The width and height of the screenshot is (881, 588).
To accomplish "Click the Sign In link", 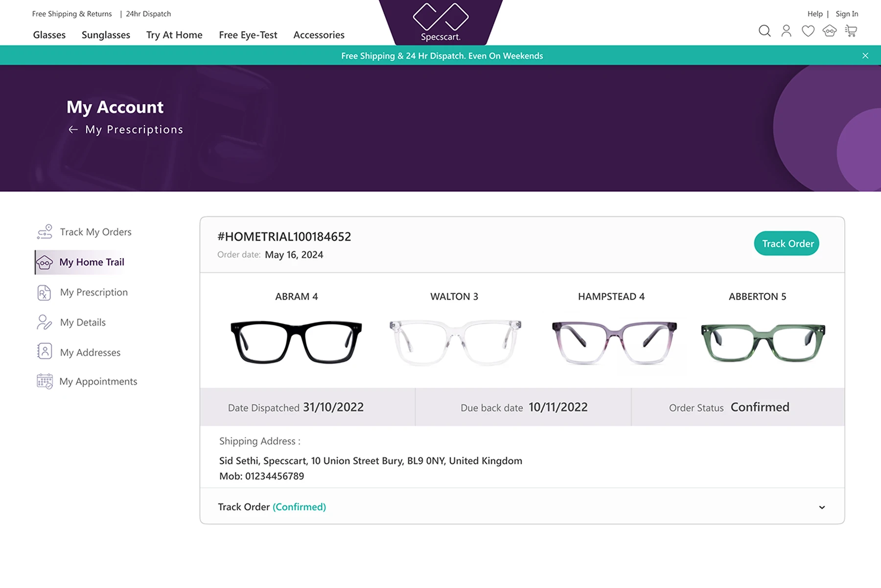I will [847, 14].
